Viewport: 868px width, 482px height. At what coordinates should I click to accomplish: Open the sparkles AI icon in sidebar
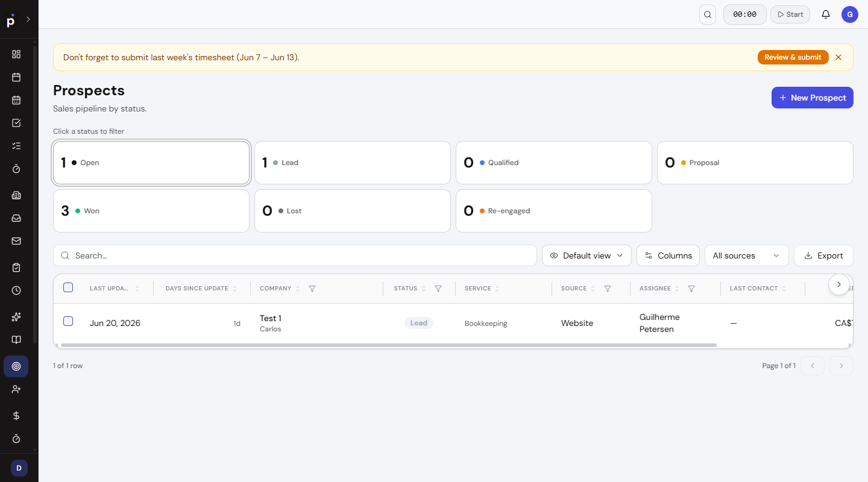coord(16,317)
